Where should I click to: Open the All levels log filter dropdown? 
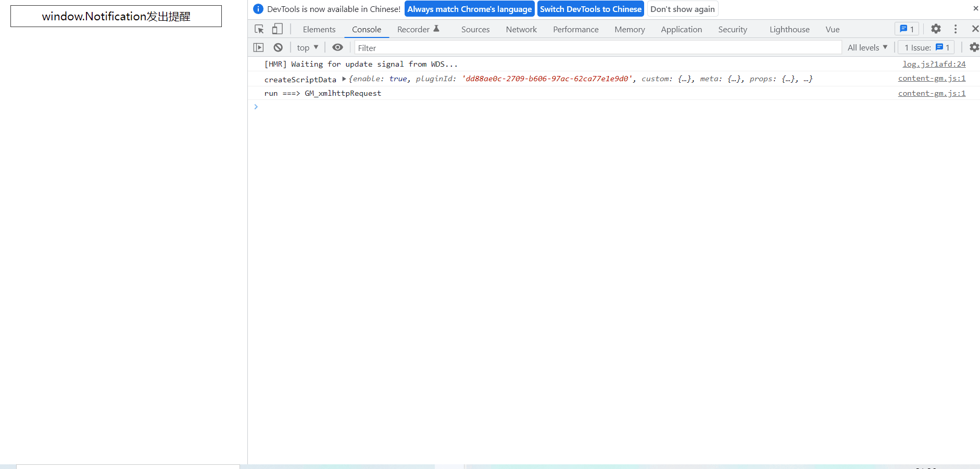[868, 47]
